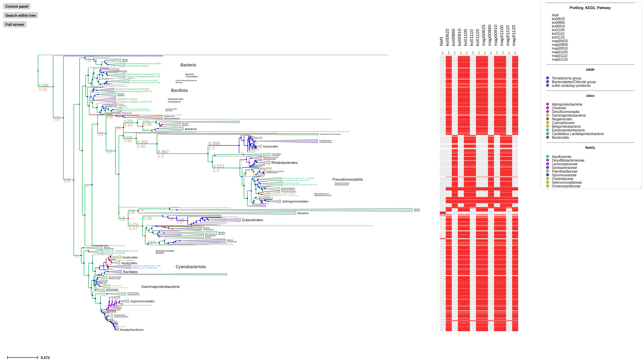Click the Negativicutes class color dot
The width and height of the screenshot is (644, 362).
[x=548, y=119]
